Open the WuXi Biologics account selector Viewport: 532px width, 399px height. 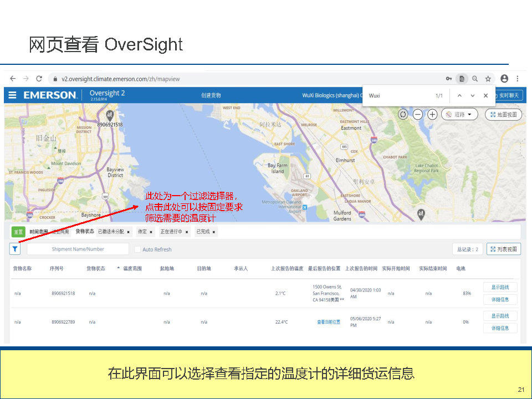pyautogui.click(x=332, y=95)
